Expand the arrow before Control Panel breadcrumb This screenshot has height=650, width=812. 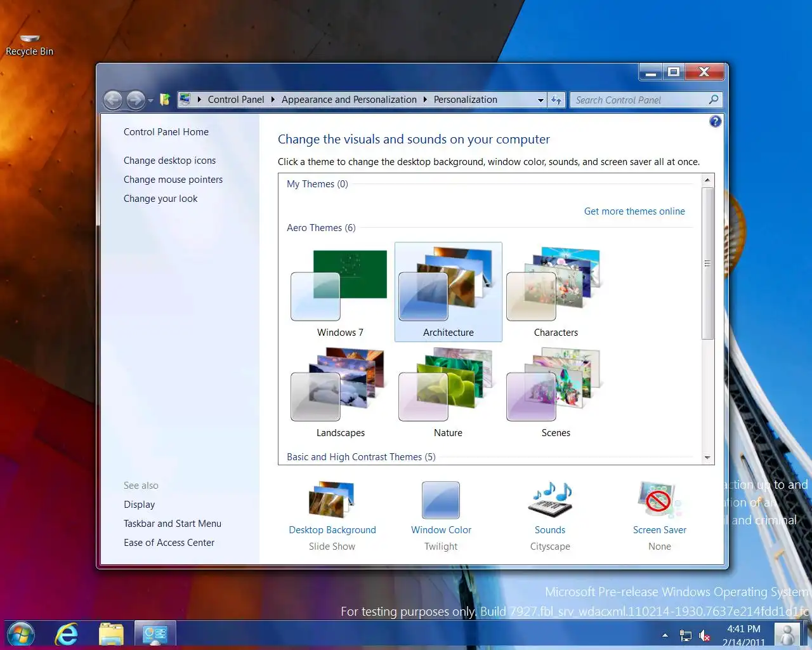pyautogui.click(x=199, y=100)
